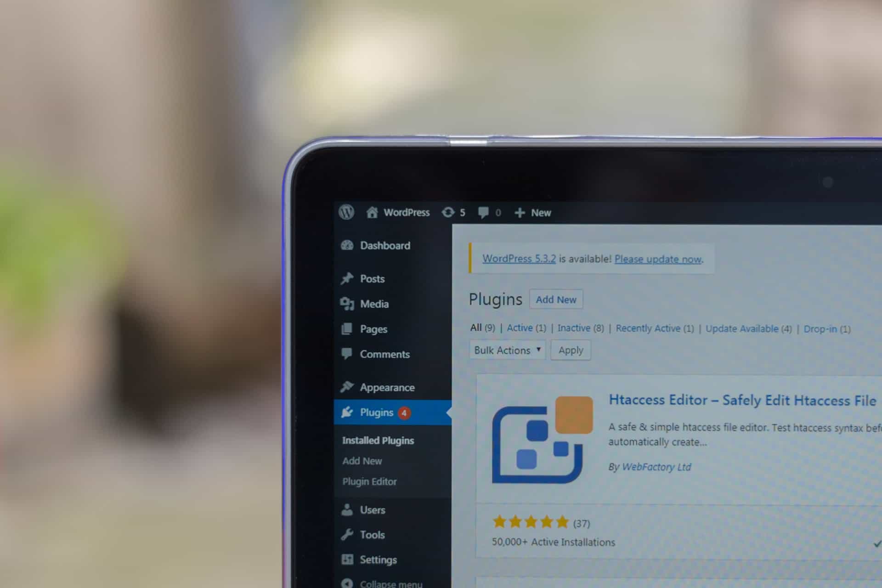Expand the Plugin Editor submenu
Image resolution: width=882 pixels, height=588 pixels.
click(x=369, y=481)
